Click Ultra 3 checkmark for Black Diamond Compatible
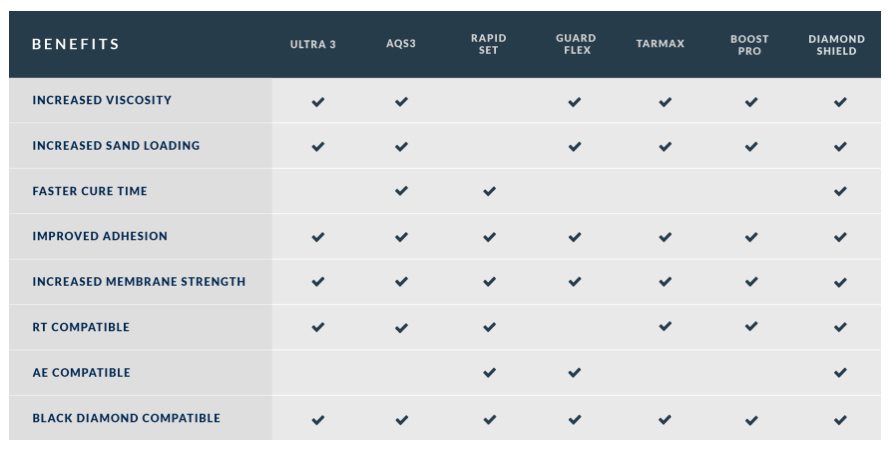 tap(318, 420)
